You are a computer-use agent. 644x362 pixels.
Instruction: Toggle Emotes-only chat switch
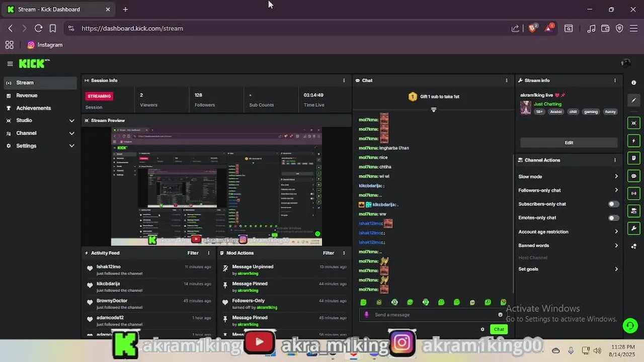pyautogui.click(x=613, y=218)
